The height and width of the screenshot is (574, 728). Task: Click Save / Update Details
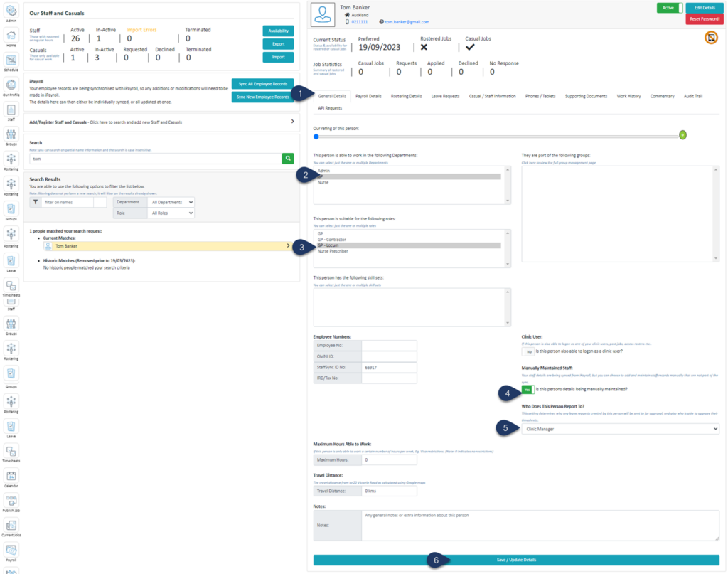(516, 560)
